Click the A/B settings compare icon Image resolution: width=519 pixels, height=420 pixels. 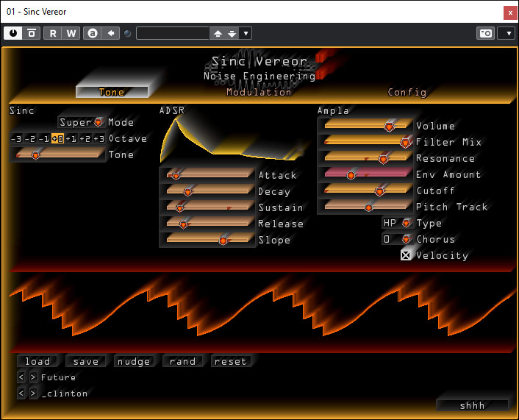pyautogui.click(x=92, y=33)
